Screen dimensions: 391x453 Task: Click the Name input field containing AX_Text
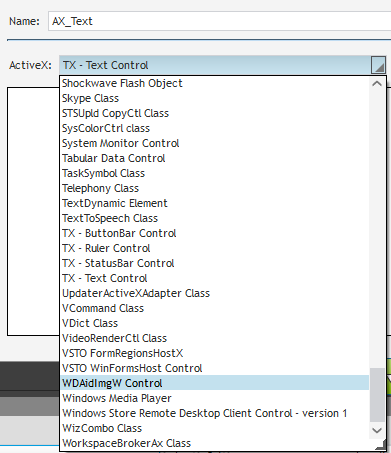coord(220,21)
